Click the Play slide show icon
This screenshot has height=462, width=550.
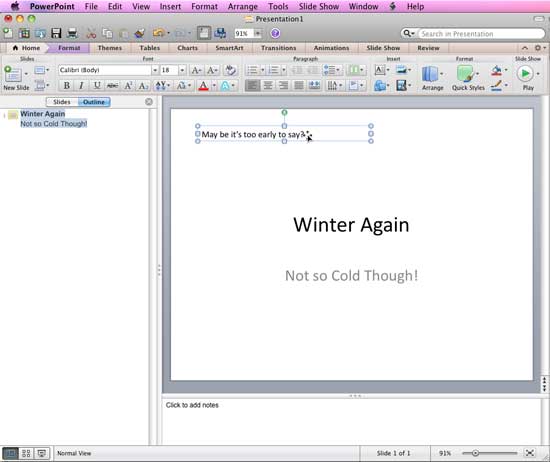[x=525, y=74]
